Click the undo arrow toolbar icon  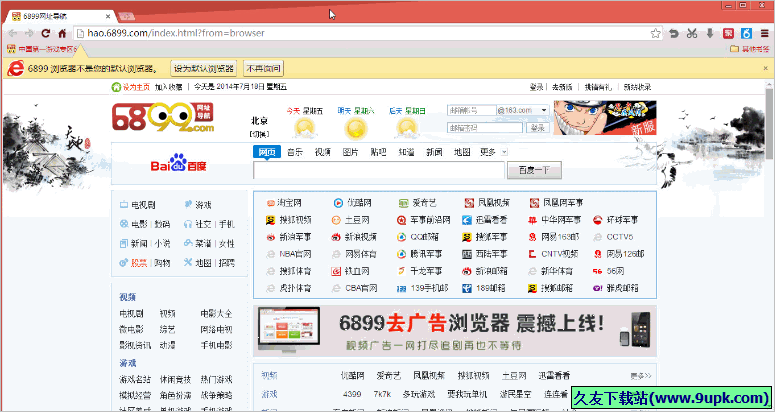(673, 34)
